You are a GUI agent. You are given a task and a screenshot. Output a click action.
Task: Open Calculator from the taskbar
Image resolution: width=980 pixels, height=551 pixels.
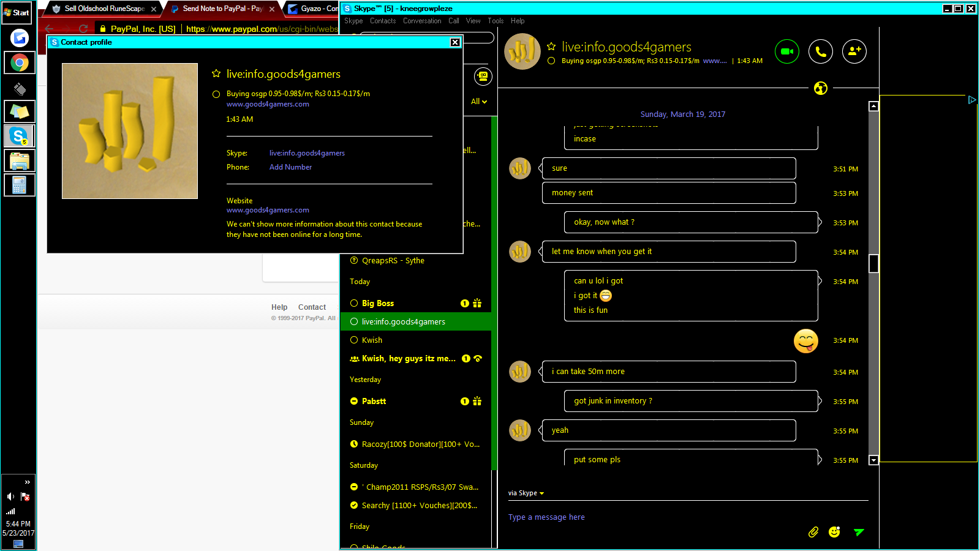point(20,185)
